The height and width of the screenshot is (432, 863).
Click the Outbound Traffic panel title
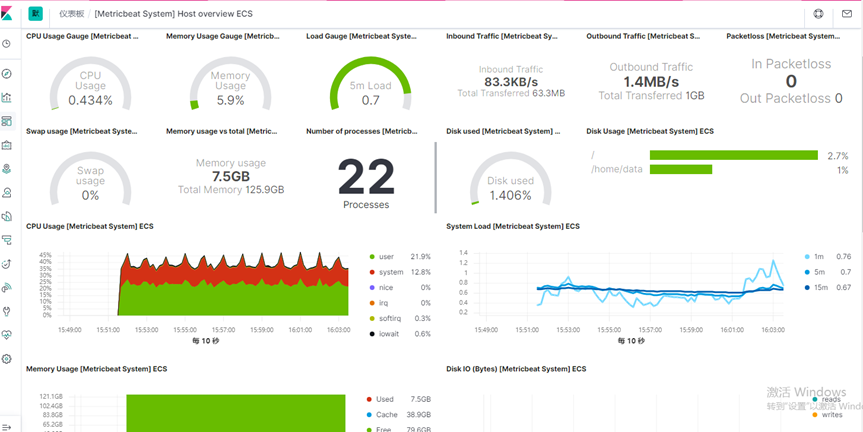643,36
